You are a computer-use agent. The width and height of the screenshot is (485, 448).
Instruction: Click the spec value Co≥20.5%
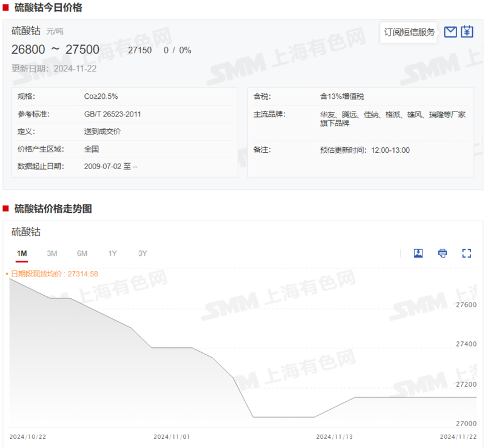coord(101,96)
